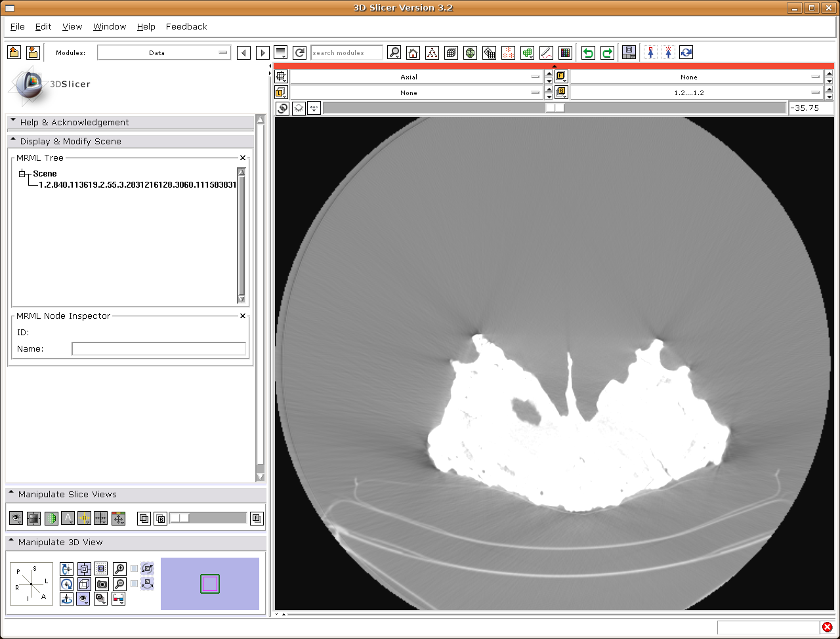Click the 'F' foreground layer button
The height and width of the screenshot is (639, 840).
(257, 518)
